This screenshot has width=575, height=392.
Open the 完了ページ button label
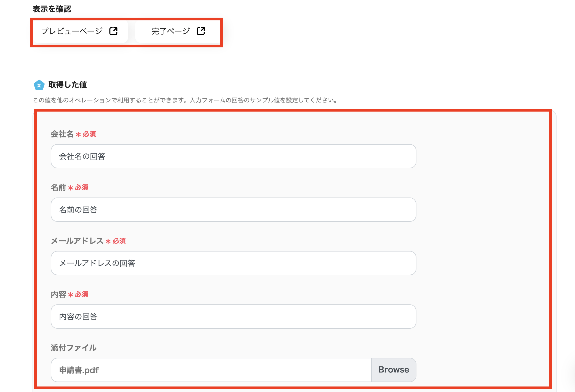(170, 31)
